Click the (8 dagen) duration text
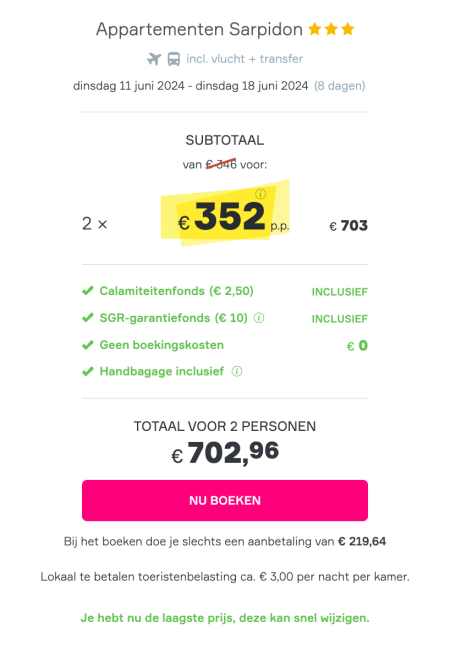The width and height of the screenshot is (450, 645). 339,86
